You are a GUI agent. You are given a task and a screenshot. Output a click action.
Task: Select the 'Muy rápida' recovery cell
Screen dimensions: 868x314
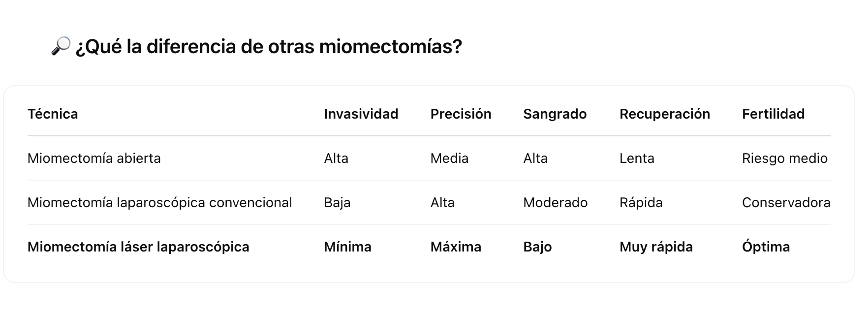coord(656,247)
